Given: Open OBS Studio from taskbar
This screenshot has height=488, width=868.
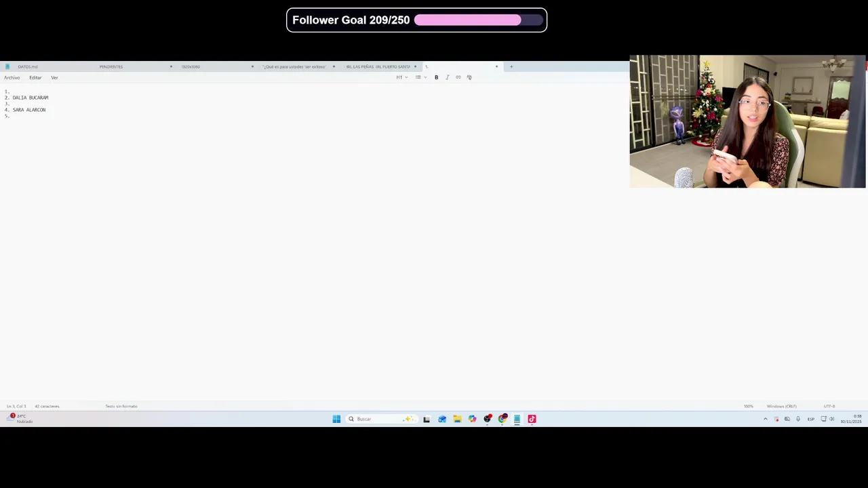Looking at the screenshot, I should point(487,419).
